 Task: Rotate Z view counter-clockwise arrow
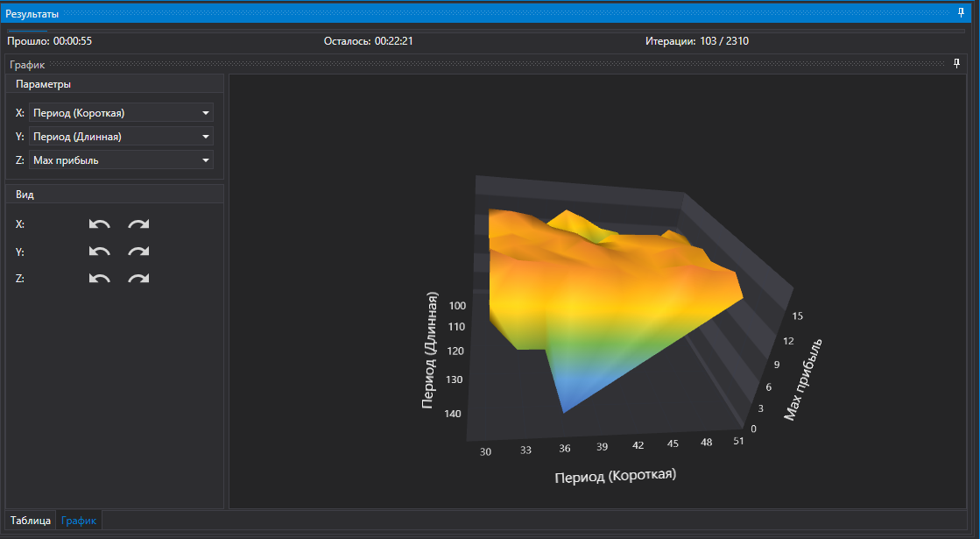point(99,278)
